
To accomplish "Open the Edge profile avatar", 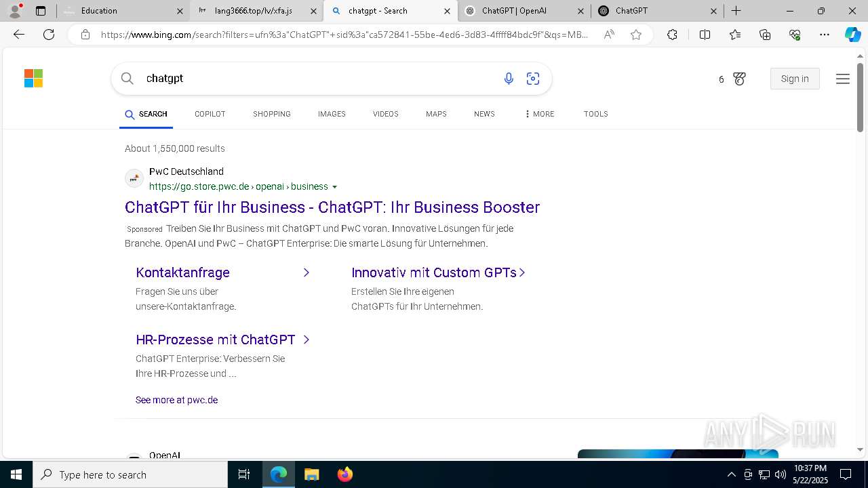I will (14, 11).
